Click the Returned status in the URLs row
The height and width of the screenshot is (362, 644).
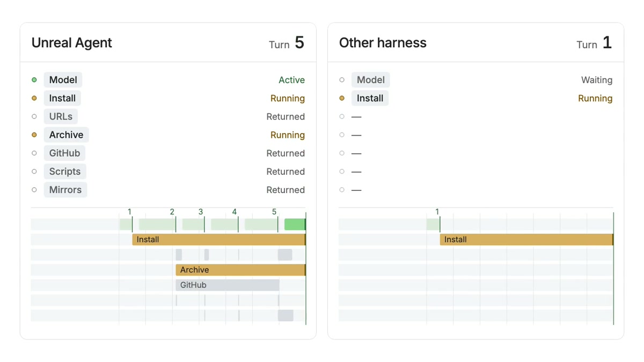tap(286, 116)
